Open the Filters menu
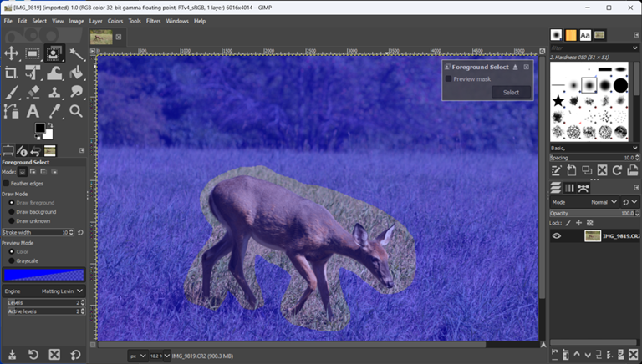Screen dimensions: 642x364 (153, 21)
